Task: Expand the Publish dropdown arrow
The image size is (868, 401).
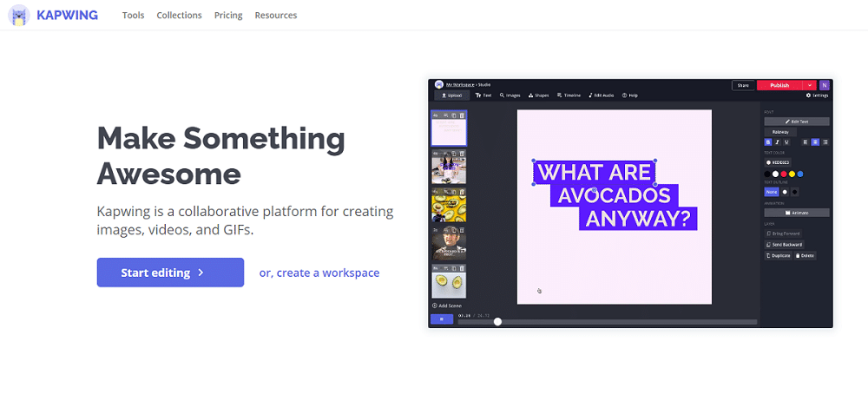Action: [x=809, y=85]
